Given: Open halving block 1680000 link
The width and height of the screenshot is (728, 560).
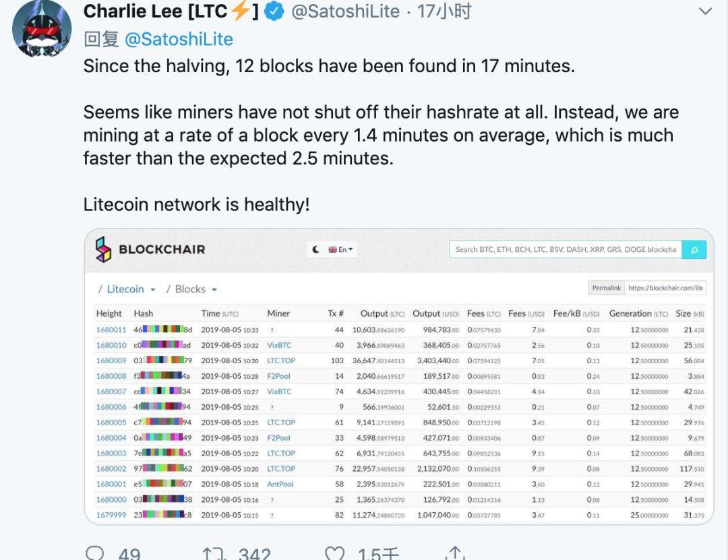Looking at the screenshot, I should [x=111, y=499].
